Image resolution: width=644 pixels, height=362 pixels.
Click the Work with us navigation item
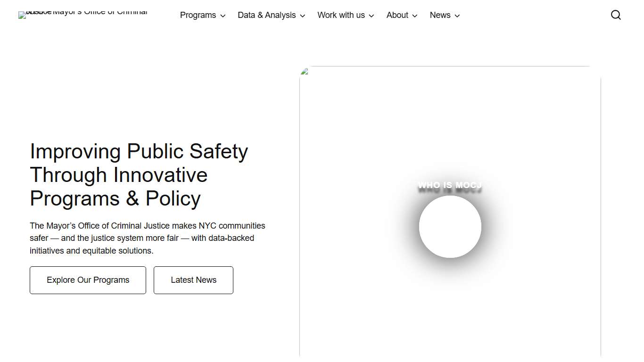[x=341, y=15]
